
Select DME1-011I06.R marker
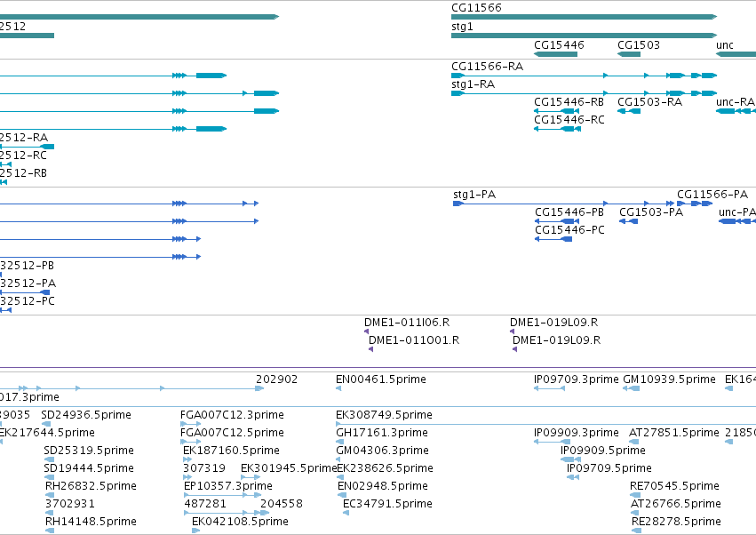(366, 331)
